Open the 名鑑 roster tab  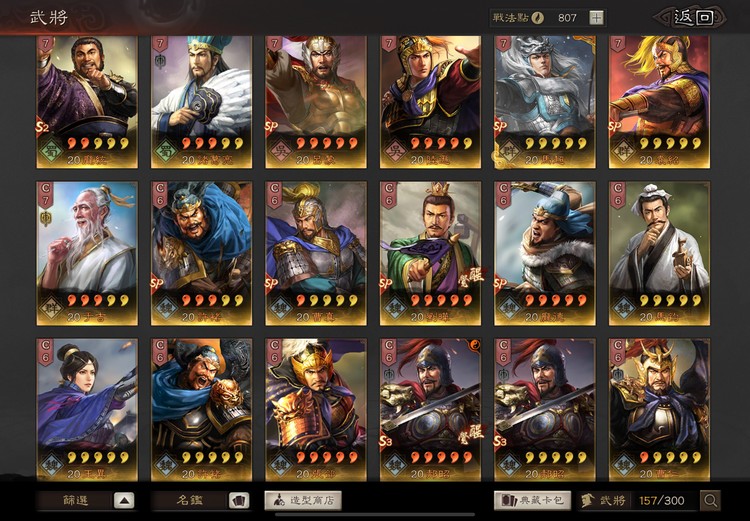[x=190, y=500]
